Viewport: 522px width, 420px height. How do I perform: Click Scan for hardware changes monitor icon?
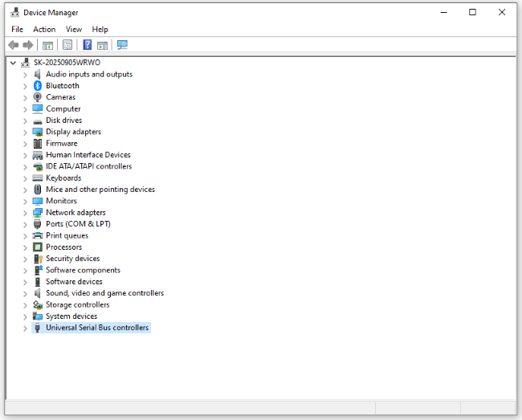click(x=122, y=45)
